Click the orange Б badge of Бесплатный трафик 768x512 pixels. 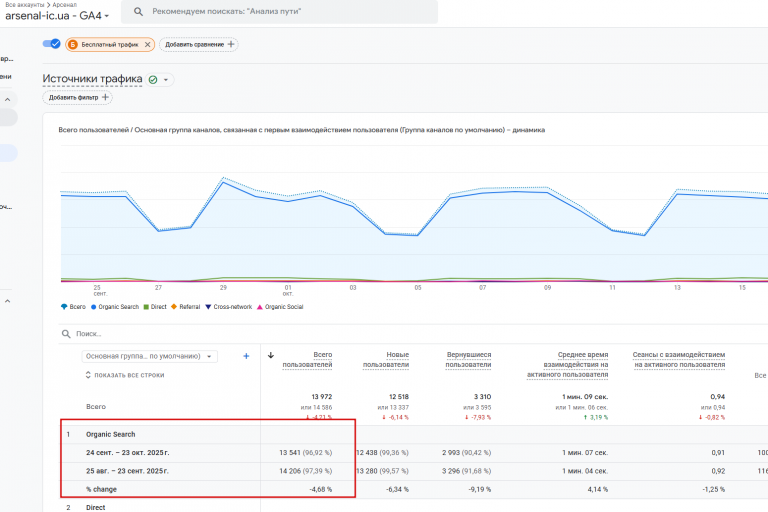pyautogui.click(x=72, y=45)
